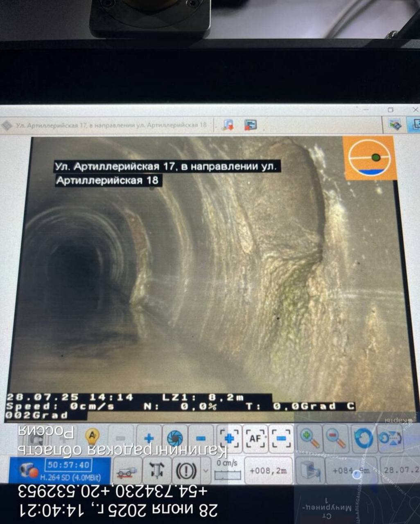Click the cable reel icon

(x=309, y=470)
